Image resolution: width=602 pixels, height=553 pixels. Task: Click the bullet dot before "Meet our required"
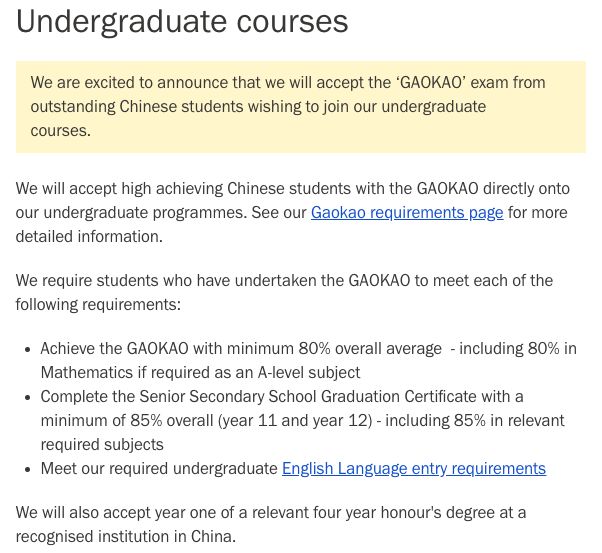(x=27, y=469)
